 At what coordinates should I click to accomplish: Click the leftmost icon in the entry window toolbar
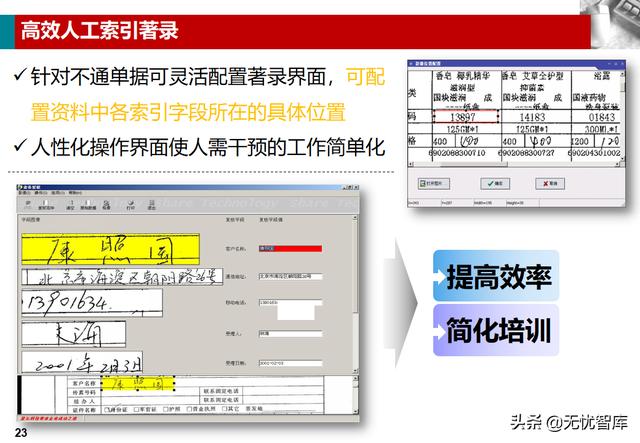pos(28,205)
